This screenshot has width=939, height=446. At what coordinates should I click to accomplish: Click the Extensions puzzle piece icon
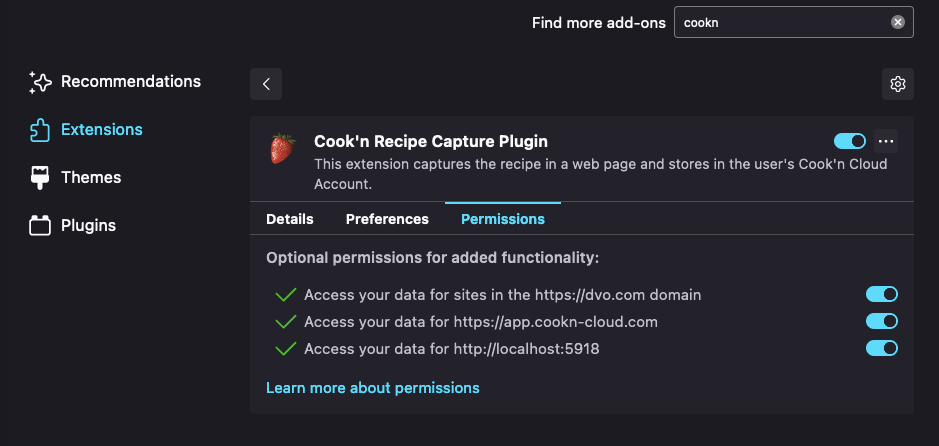[40, 130]
